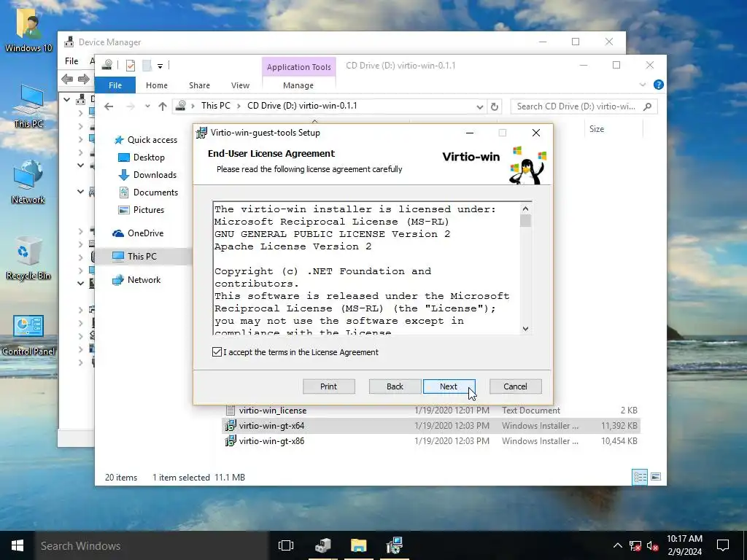The image size is (747, 560).
Task: Select OneDrive in navigation pane
Action: [138, 233]
